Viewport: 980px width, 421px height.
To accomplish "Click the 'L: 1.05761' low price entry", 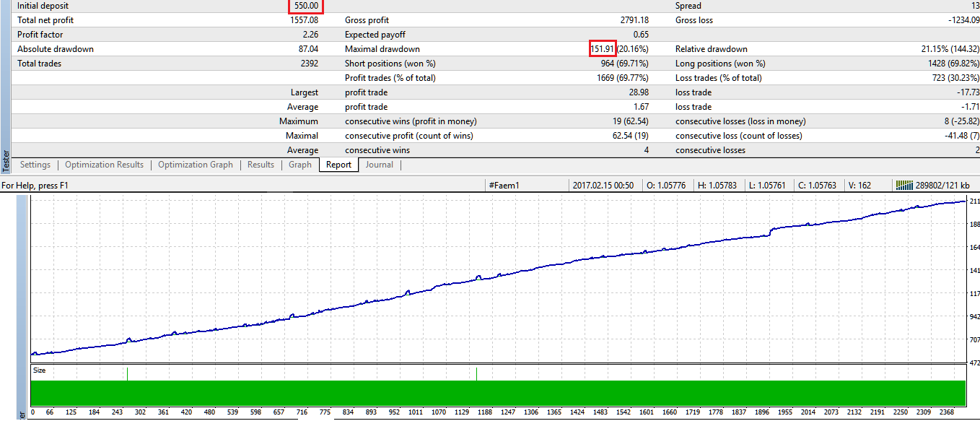I will pos(769,186).
